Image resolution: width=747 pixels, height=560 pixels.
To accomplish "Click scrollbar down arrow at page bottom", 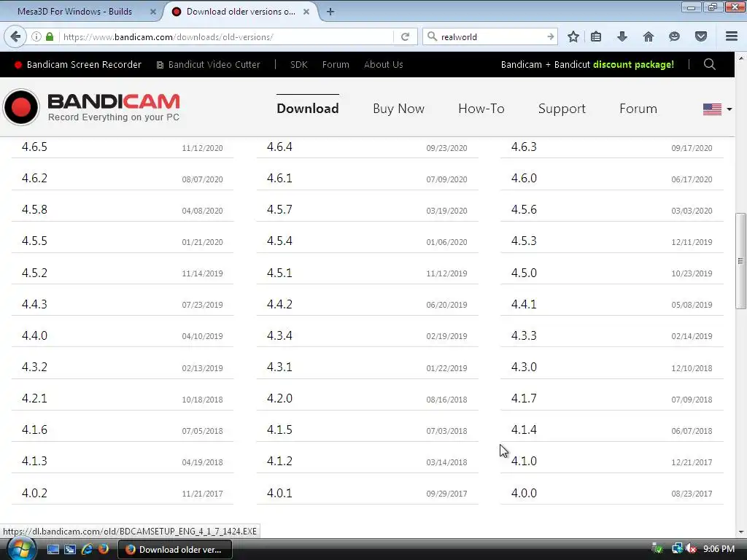I will (x=740, y=532).
